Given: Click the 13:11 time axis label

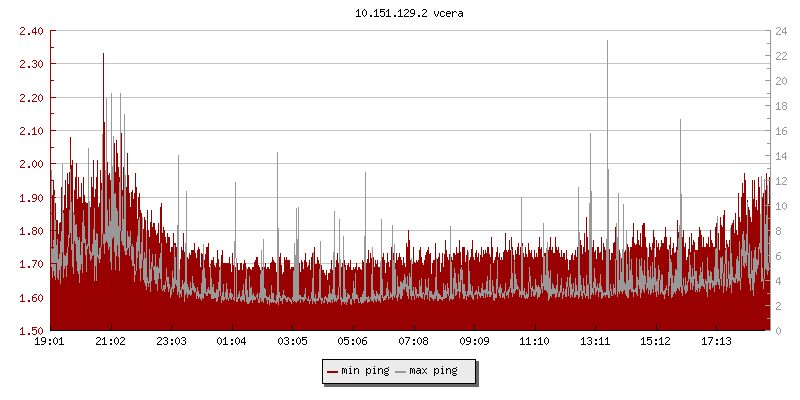Looking at the screenshot, I should click(594, 342).
